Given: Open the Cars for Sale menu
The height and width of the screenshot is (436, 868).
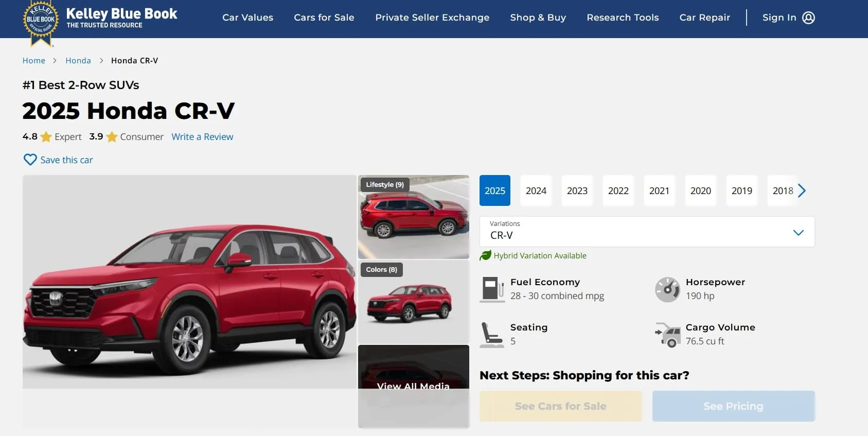Looking at the screenshot, I should point(324,18).
